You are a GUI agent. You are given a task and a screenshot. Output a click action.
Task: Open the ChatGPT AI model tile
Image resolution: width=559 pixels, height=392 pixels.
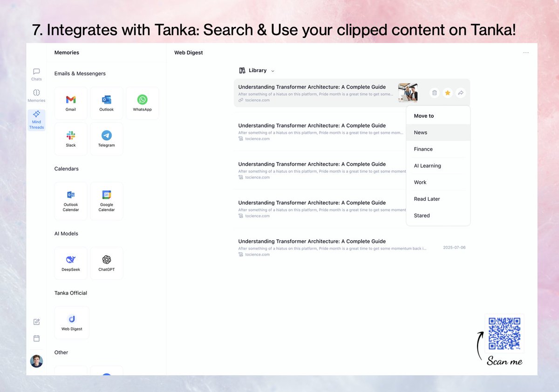click(x=107, y=263)
